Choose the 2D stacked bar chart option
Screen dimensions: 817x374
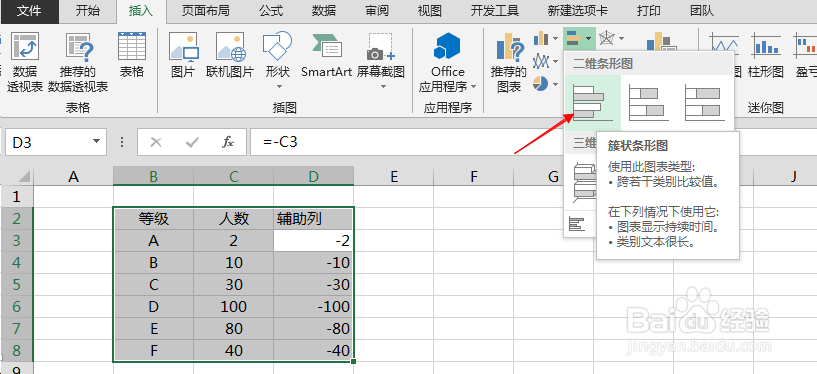pos(649,103)
